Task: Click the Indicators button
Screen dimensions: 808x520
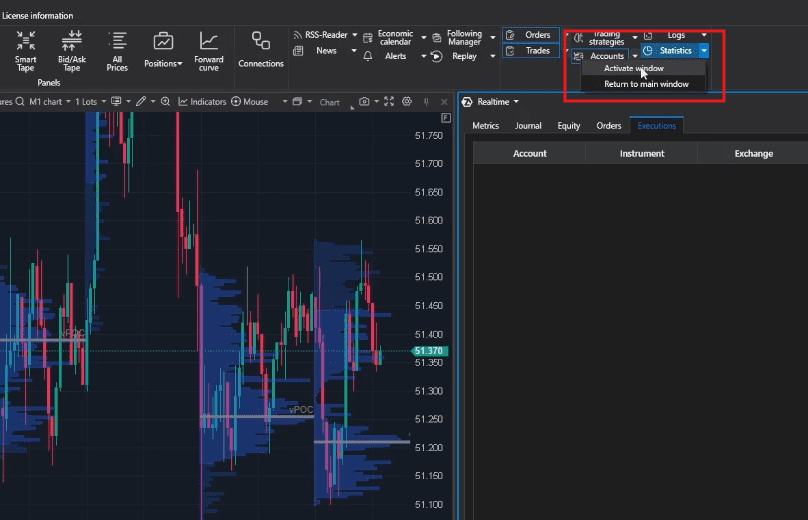Action: (x=203, y=102)
